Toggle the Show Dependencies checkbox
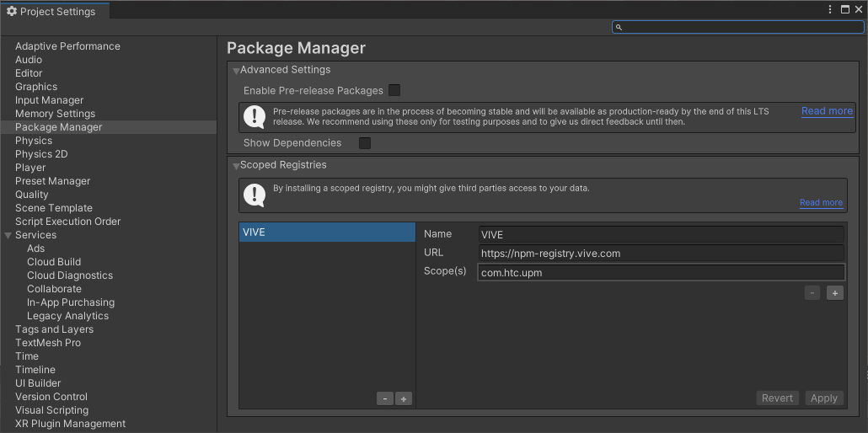The image size is (868, 433). click(365, 143)
